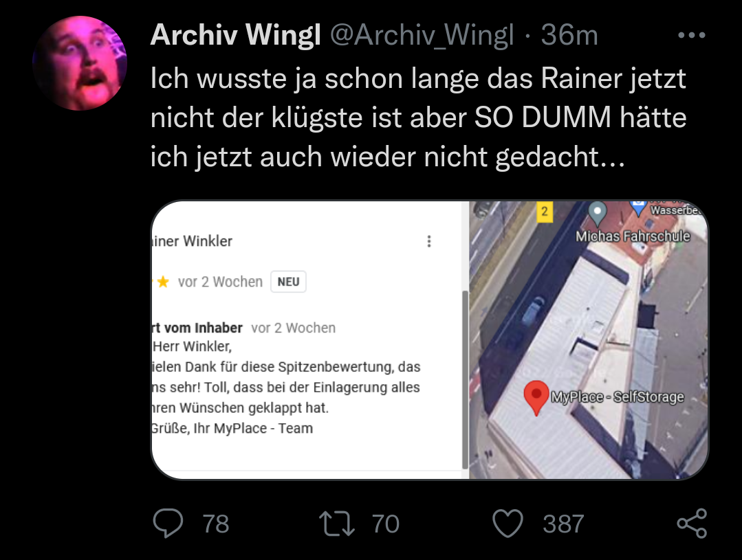Open the review's vertical three-dot menu
Viewport: 742px width, 560px height.
click(429, 241)
